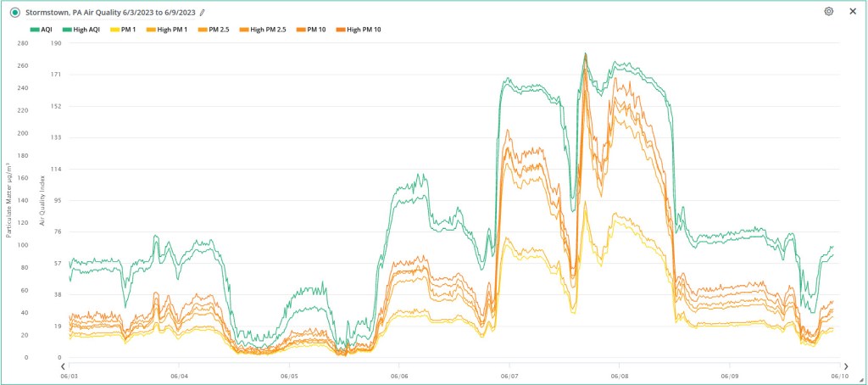
Task: Click the pencil icon to edit chart title
Action: (x=202, y=13)
